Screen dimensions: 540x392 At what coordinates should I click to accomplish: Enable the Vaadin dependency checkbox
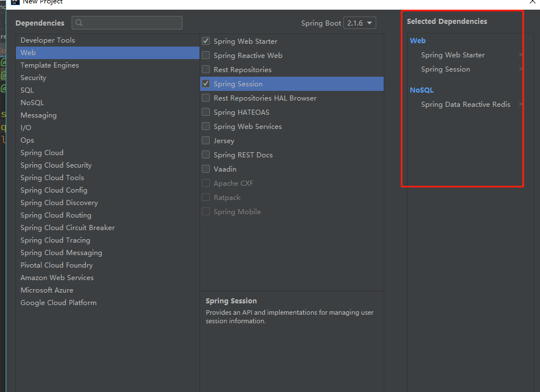[206, 169]
